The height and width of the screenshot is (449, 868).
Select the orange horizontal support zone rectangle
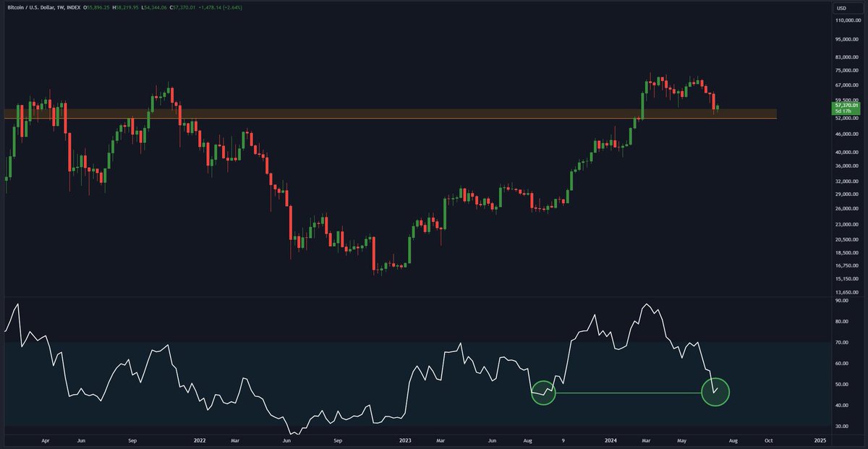click(x=391, y=114)
